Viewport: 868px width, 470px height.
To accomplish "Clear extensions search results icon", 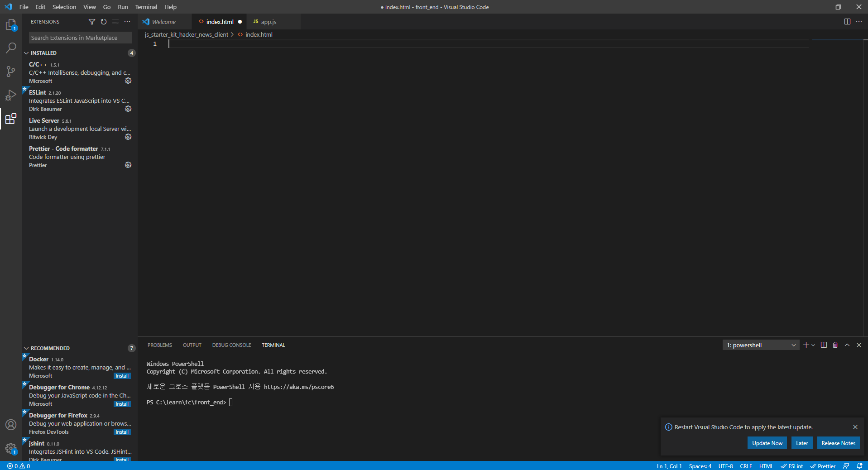I will (x=115, y=22).
